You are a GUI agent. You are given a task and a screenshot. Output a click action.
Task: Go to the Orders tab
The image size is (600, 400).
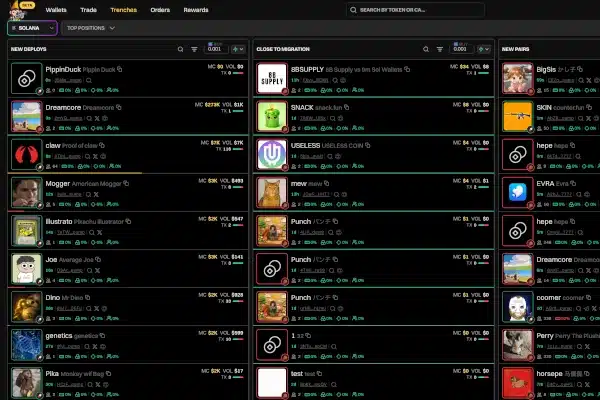[160, 9]
